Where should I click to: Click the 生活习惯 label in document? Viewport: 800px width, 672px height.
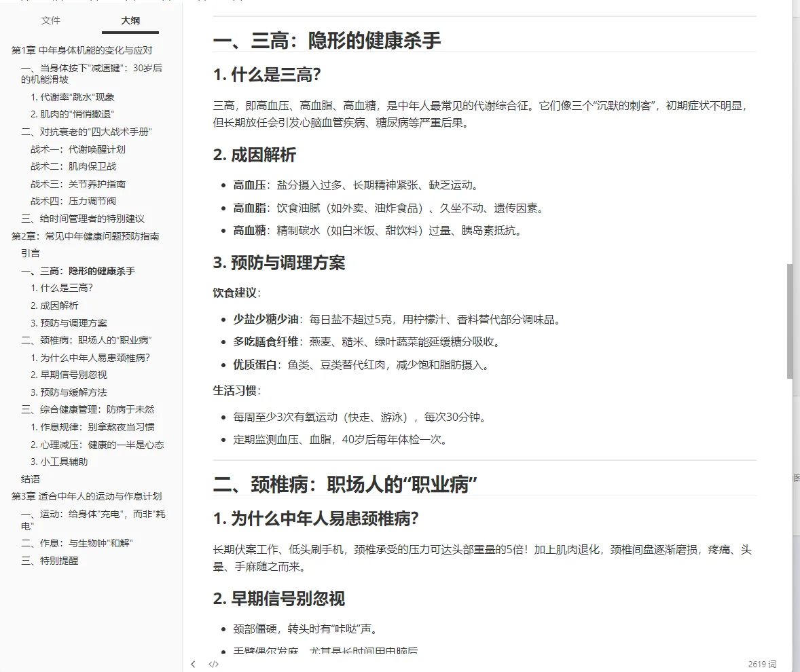[x=235, y=390]
